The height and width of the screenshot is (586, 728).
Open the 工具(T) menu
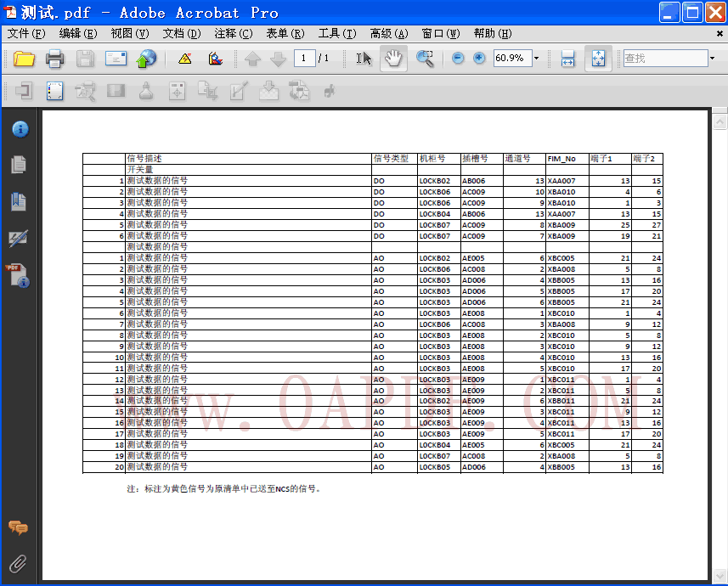pyautogui.click(x=337, y=33)
